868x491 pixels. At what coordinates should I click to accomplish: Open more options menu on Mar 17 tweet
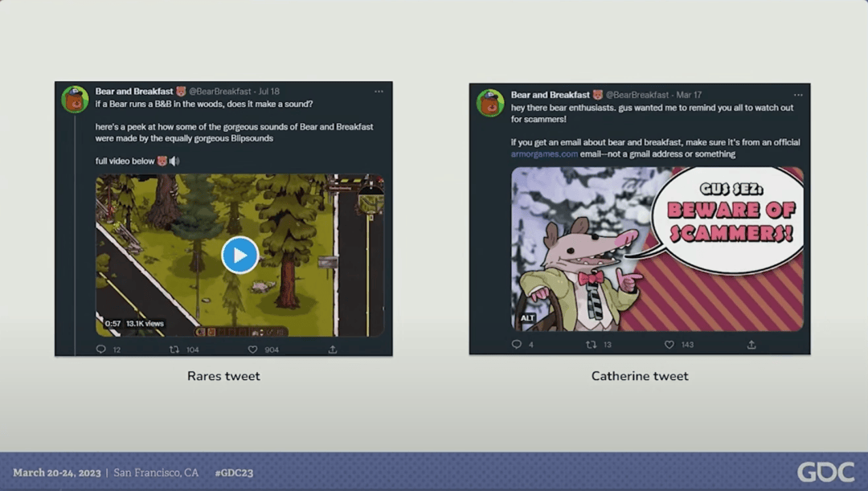pos(798,95)
